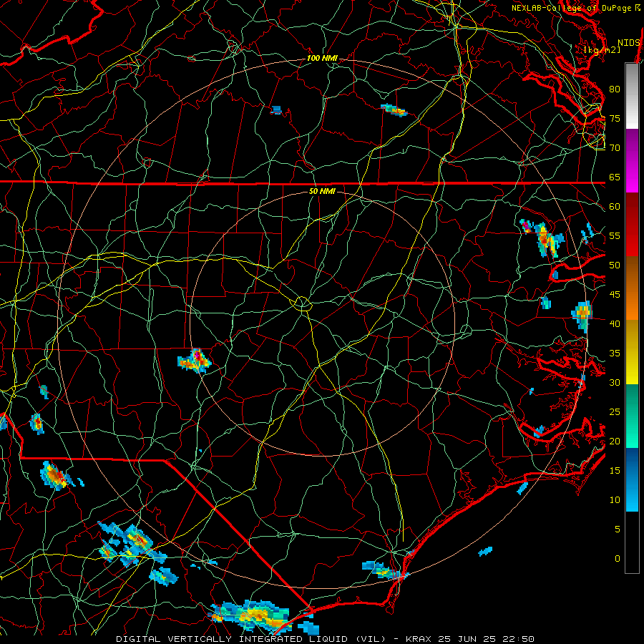Select the 45 value on the VIL scale

pyautogui.click(x=615, y=295)
